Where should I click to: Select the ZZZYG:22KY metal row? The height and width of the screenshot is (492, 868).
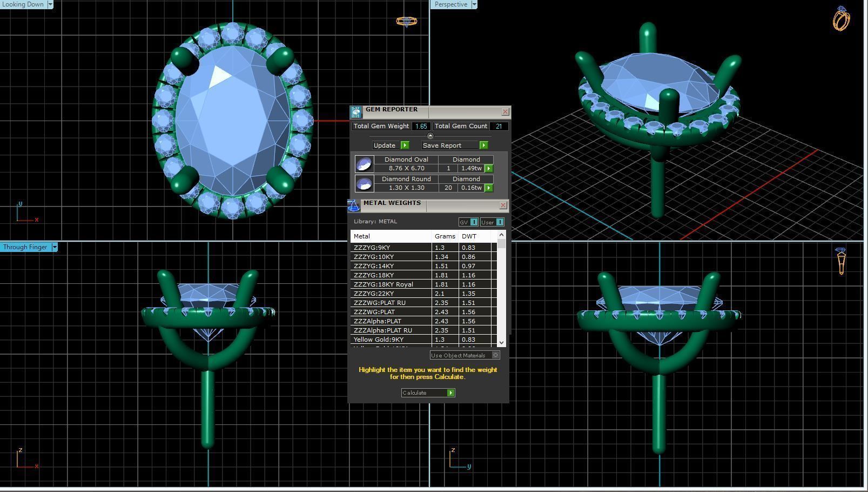(423, 294)
